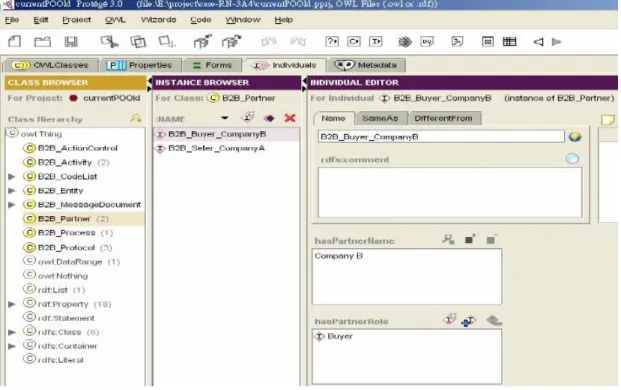Click the Revert to Archived Version icon
The width and height of the screenshot is (621, 390).
click(231, 41)
